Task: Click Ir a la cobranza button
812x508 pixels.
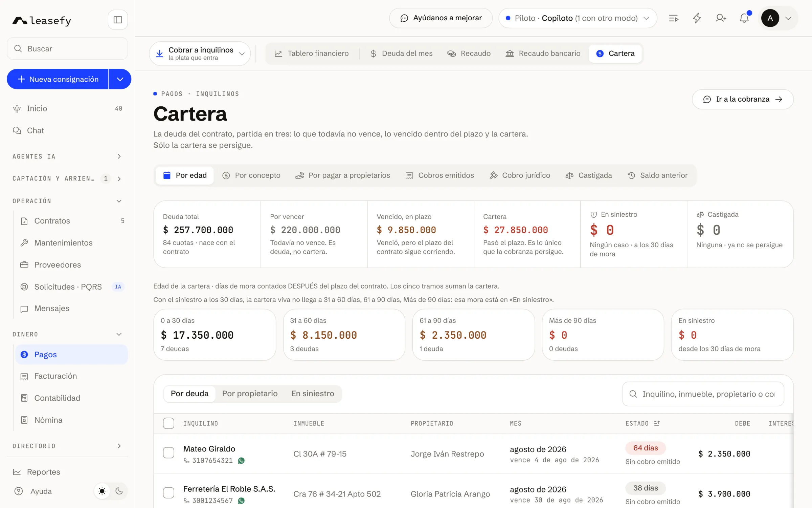Action: point(743,99)
